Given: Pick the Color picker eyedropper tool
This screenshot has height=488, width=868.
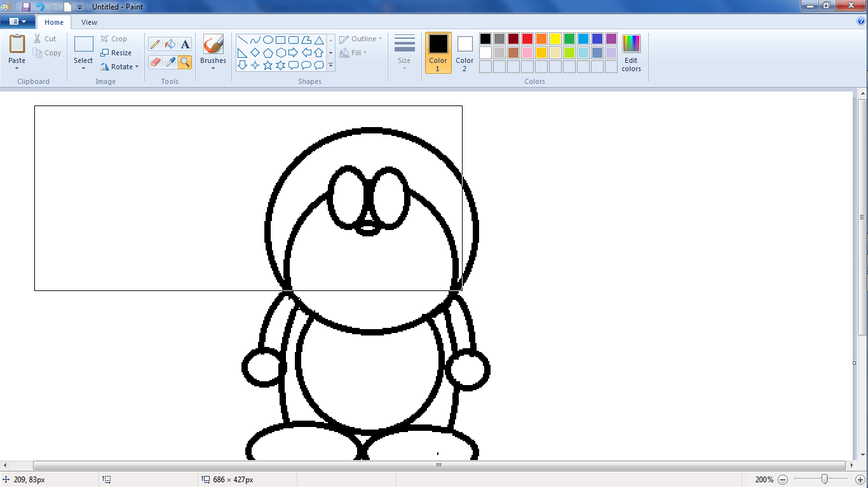Looking at the screenshot, I should 170,62.
